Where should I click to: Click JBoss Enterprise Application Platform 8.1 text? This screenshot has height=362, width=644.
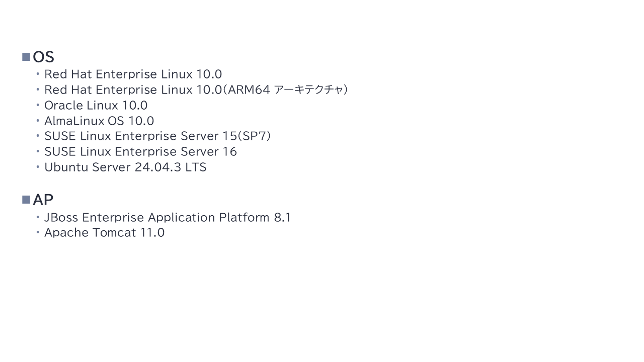[168, 218]
